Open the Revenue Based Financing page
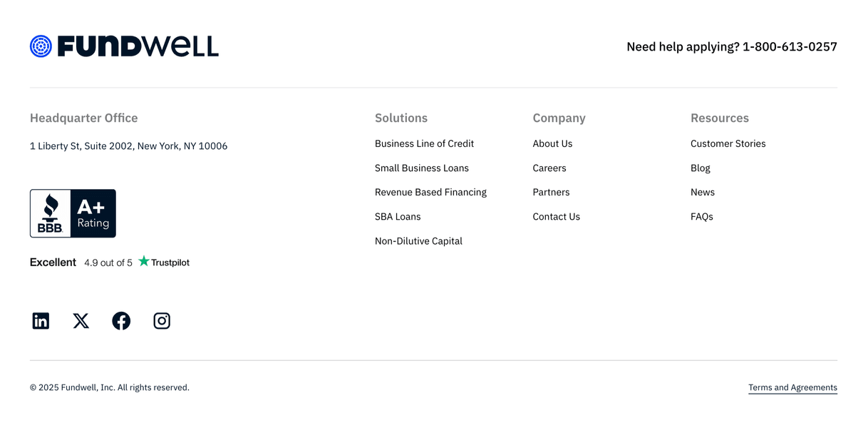The height and width of the screenshot is (428, 868). pos(430,192)
